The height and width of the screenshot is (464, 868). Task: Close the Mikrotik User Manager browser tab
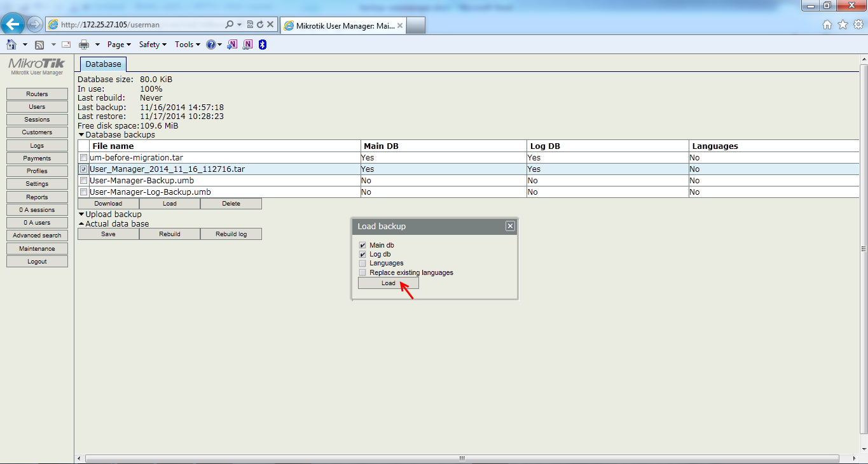click(x=399, y=26)
